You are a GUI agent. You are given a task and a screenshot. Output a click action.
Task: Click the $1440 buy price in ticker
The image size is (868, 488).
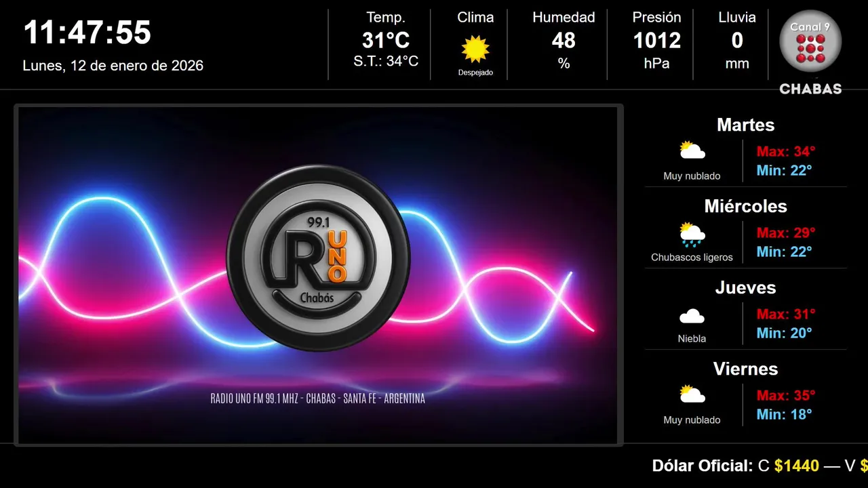pos(797,466)
